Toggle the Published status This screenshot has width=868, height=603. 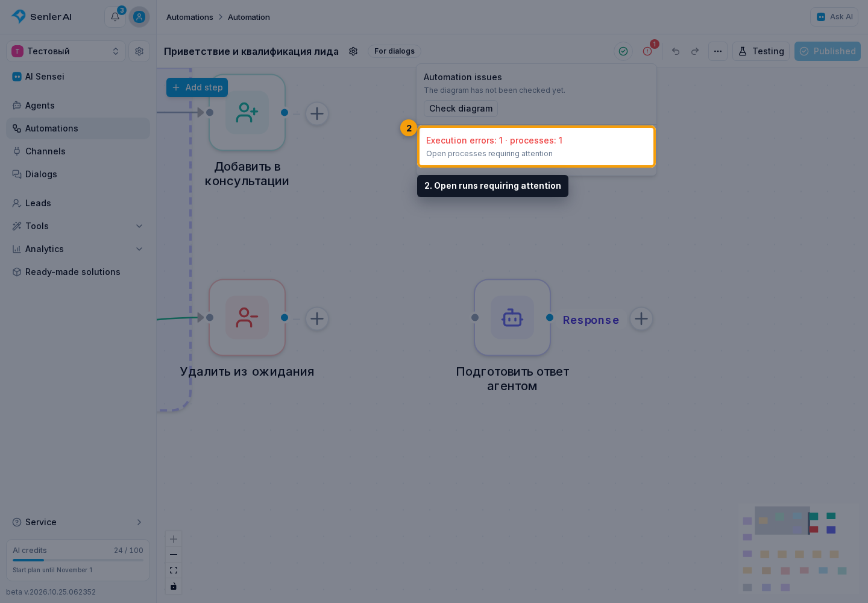828,51
